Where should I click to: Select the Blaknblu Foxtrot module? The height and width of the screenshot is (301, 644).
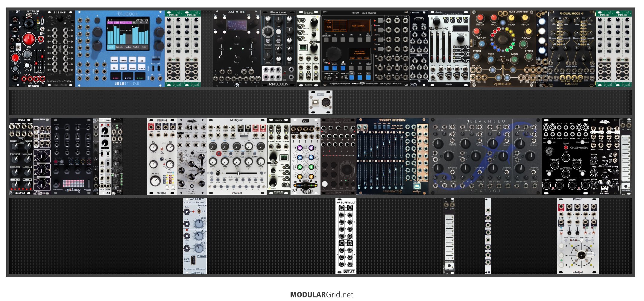pyautogui.click(x=485, y=156)
